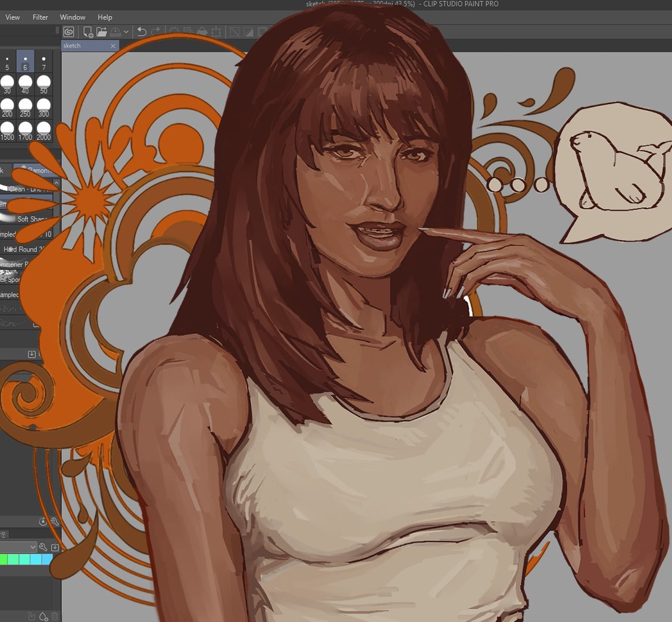Click the add color drop icon
Viewport: 672px width, 622px height.
coord(43,617)
